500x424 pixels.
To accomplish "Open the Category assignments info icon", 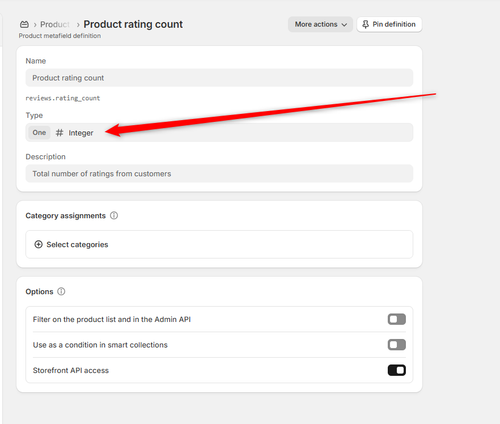I will click(x=114, y=215).
